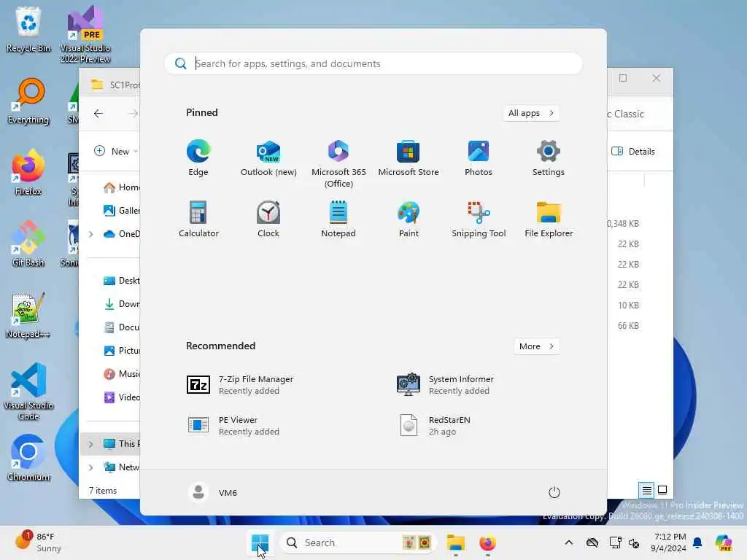Expand This PC tree node
The height and width of the screenshot is (560, 747).
point(90,444)
